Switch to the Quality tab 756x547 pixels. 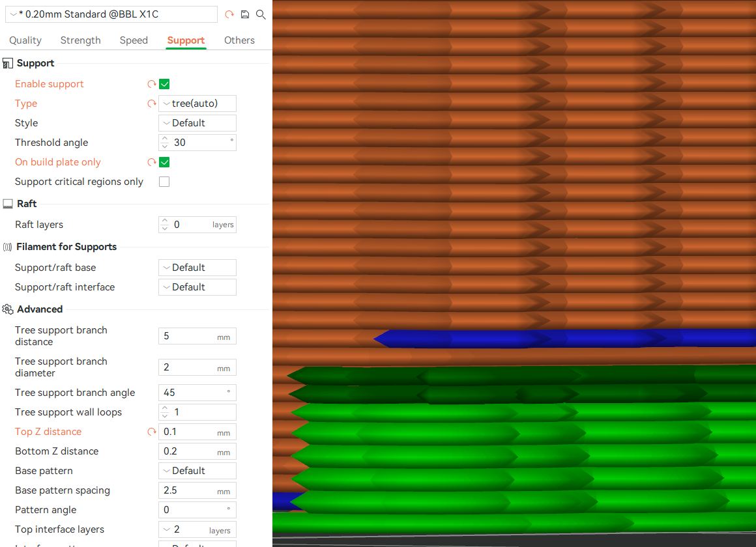[25, 40]
